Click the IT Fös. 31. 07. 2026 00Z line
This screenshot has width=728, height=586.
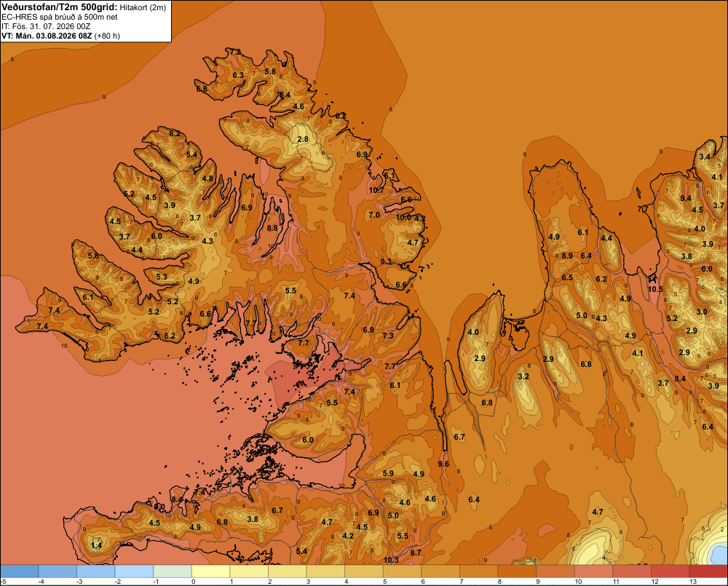[x=46, y=26]
